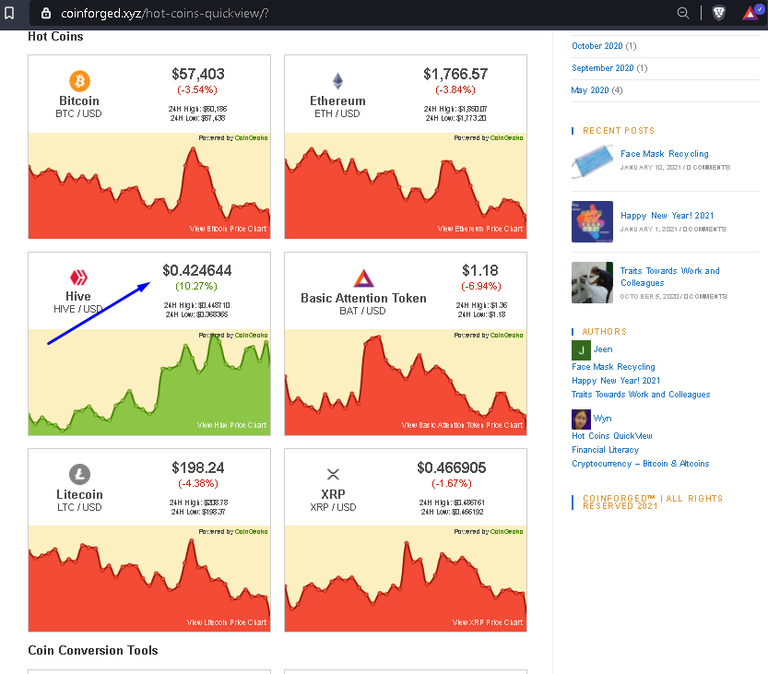Image resolution: width=768 pixels, height=674 pixels.
Task: Click the XRP red price chart
Action: click(x=406, y=579)
